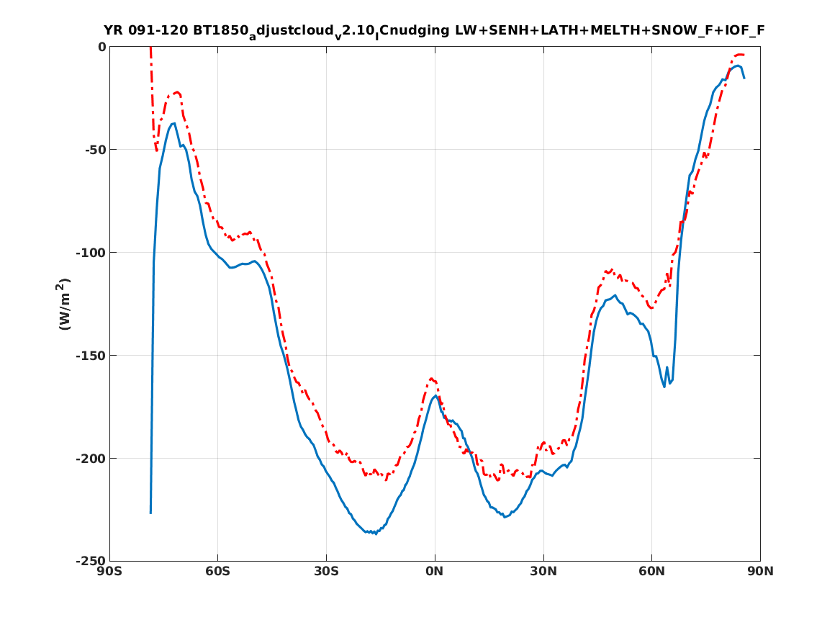Click the -200 y-axis tick label

91,459
